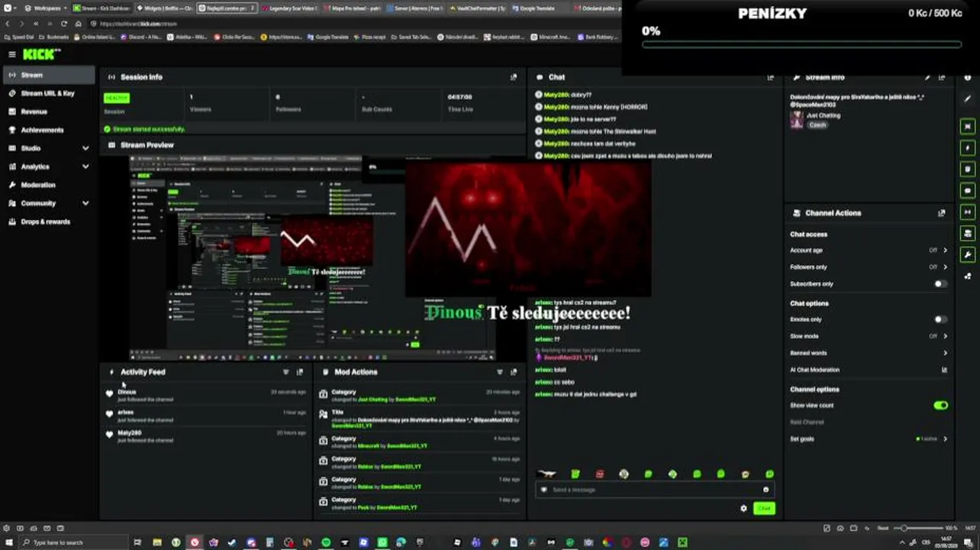Image resolution: width=980 pixels, height=550 pixels.
Task: Open the Pizza recept bookmark
Action: (369, 37)
